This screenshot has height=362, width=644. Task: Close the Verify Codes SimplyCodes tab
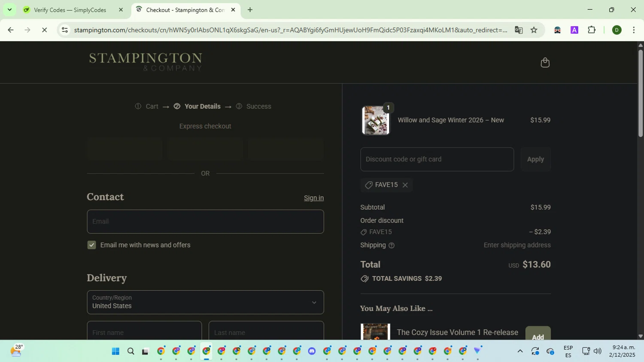tap(121, 9)
